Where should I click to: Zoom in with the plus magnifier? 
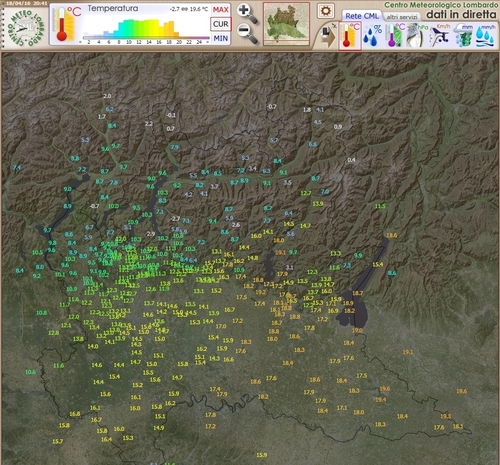pos(247,13)
